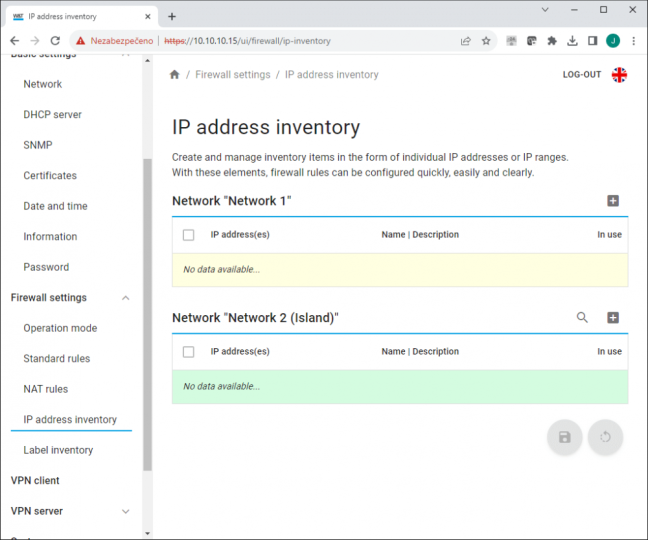This screenshot has height=540, width=648.
Task: Bookmark this page with star icon
Action: click(x=486, y=40)
